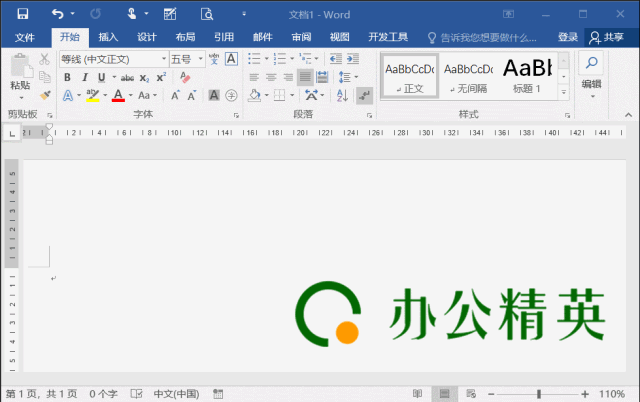Save document via Quick Access save icon

(23, 14)
